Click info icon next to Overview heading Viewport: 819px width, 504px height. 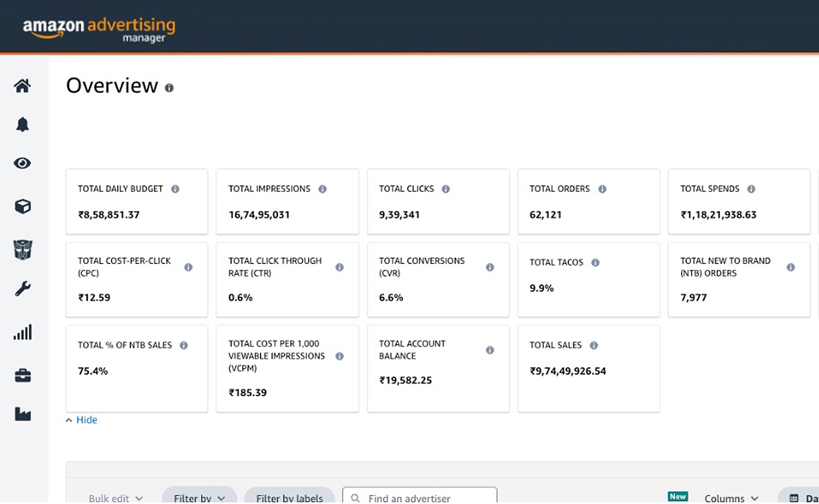click(x=169, y=88)
